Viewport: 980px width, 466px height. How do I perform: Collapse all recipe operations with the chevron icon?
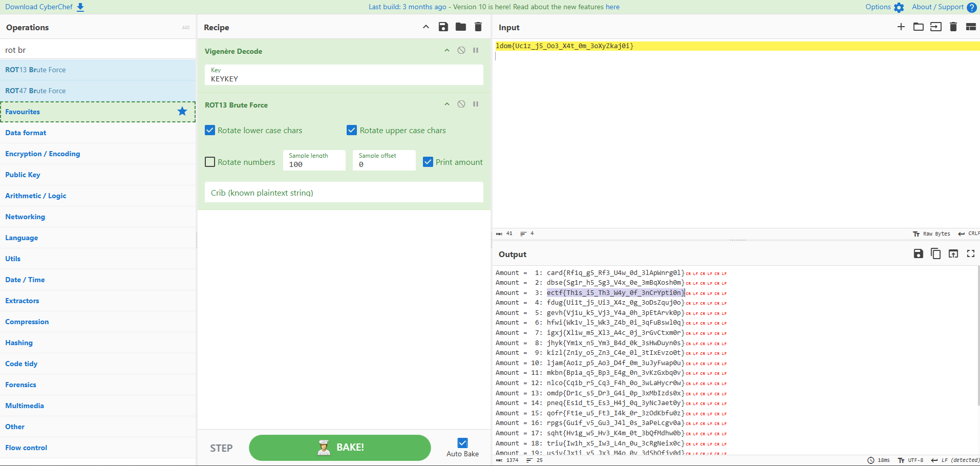[426, 27]
